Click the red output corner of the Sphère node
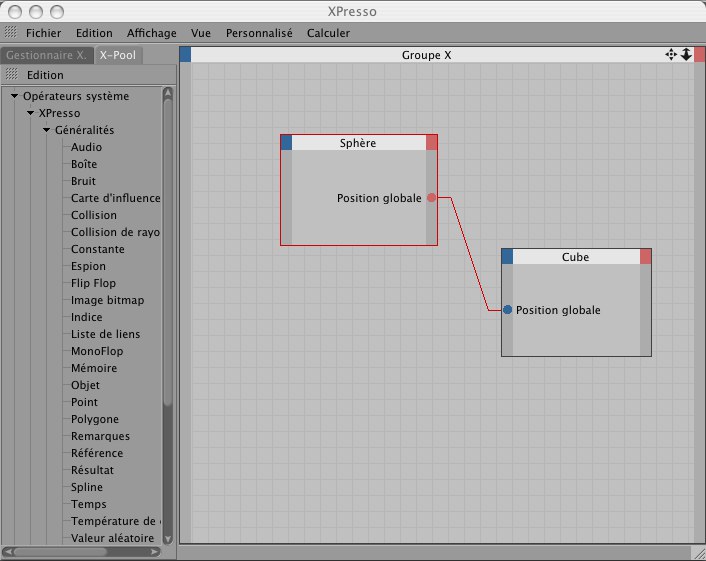 [432, 143]
